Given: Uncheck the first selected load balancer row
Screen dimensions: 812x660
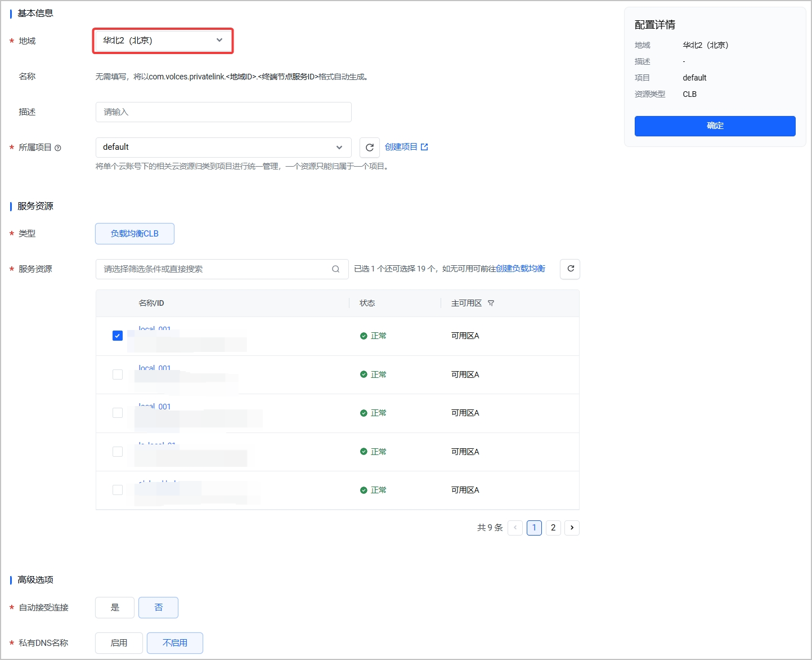Looking at the screenshot, I should tap(118, 336).
